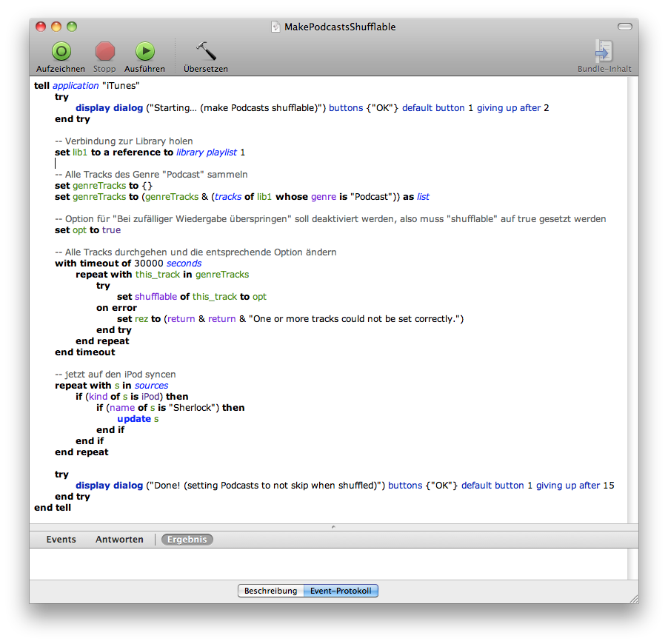Click the split pane divider handle
The image size is (668, 644).
[x=333, y=527]
